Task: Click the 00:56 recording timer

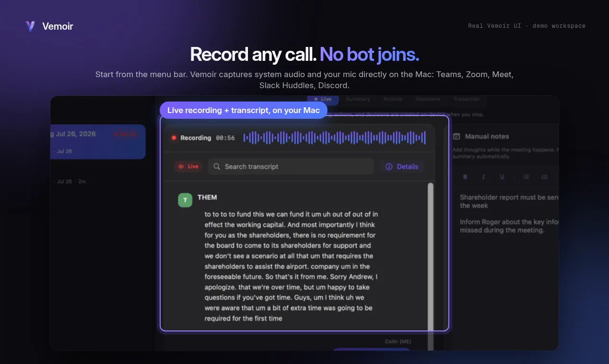Action: tap(225, 138)
